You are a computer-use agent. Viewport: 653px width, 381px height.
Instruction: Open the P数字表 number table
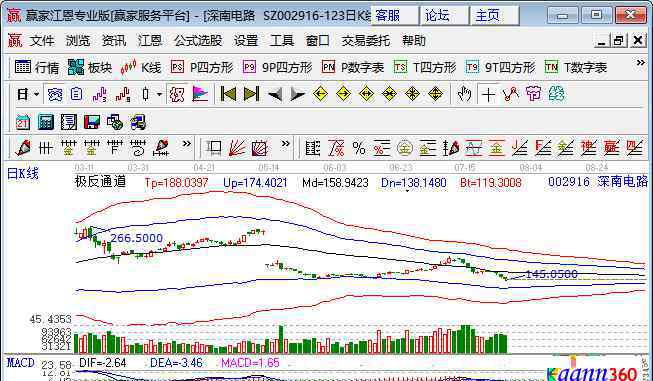(x=353, y=67)
